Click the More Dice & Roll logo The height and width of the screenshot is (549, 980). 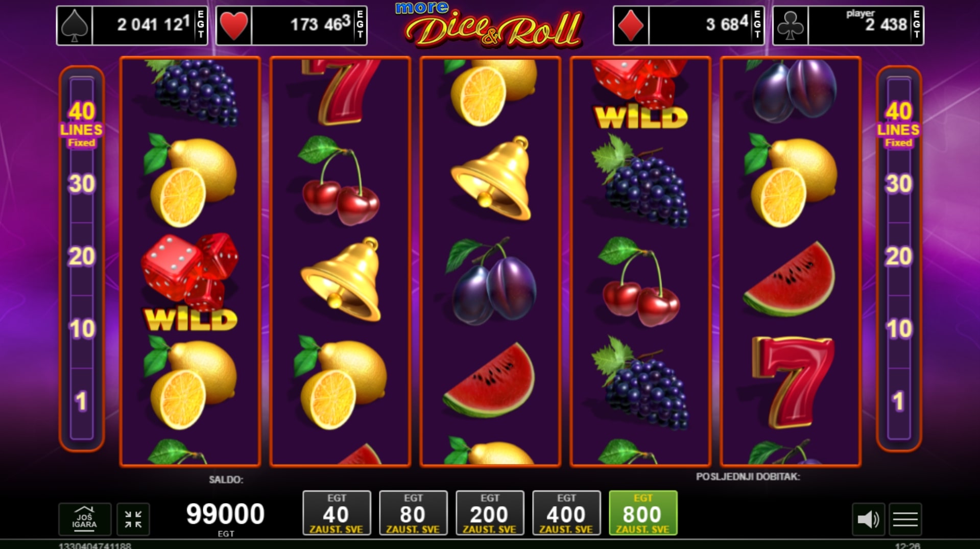pyautogui.click(x=489, y=25)
